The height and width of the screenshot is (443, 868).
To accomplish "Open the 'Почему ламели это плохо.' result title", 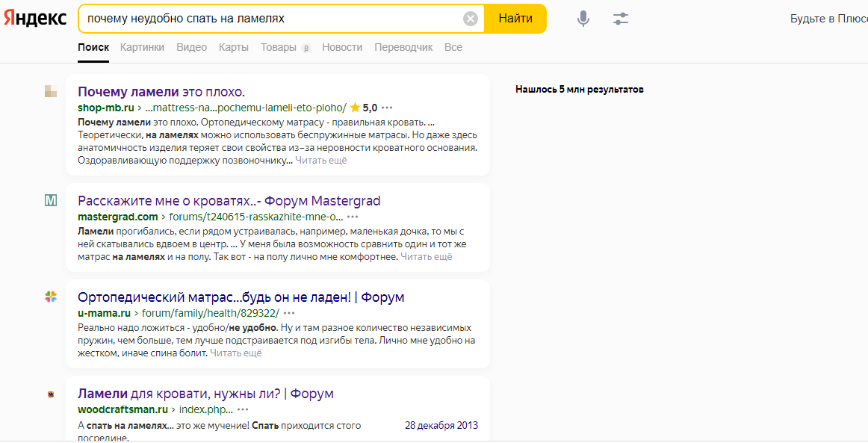I will [x=161, y=91].
